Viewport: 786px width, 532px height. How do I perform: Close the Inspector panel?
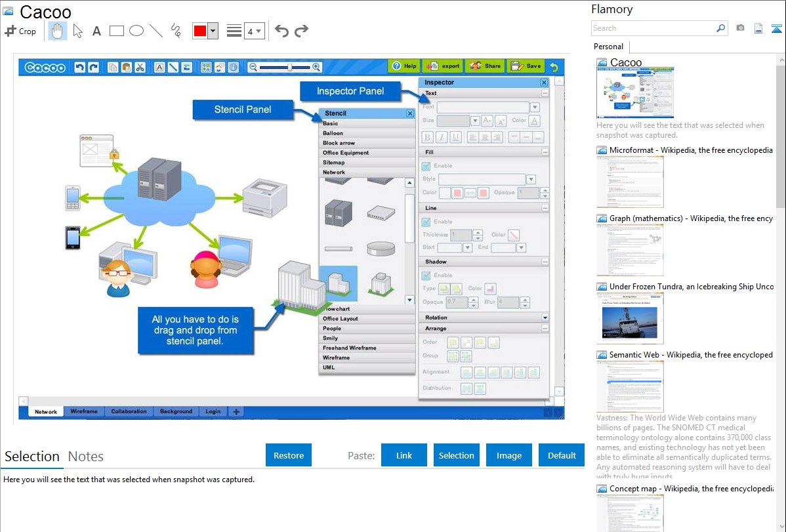544,82
